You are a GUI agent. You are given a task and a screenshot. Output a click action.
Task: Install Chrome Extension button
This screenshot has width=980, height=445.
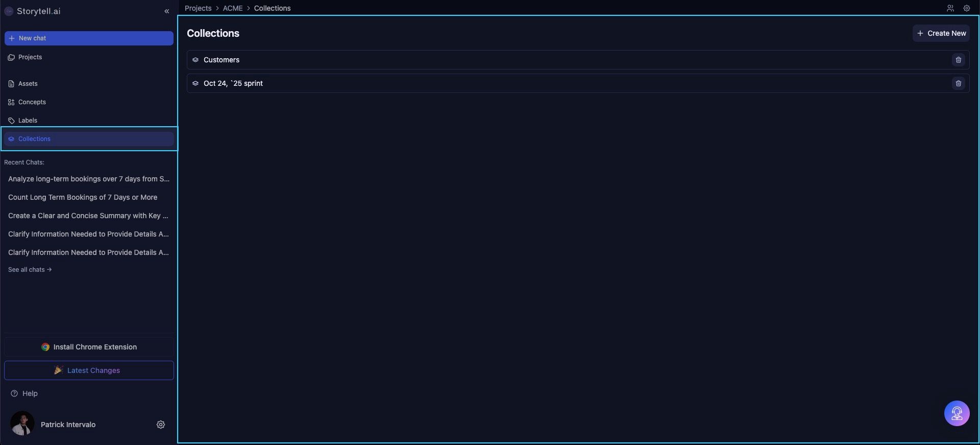coord(89,347)
